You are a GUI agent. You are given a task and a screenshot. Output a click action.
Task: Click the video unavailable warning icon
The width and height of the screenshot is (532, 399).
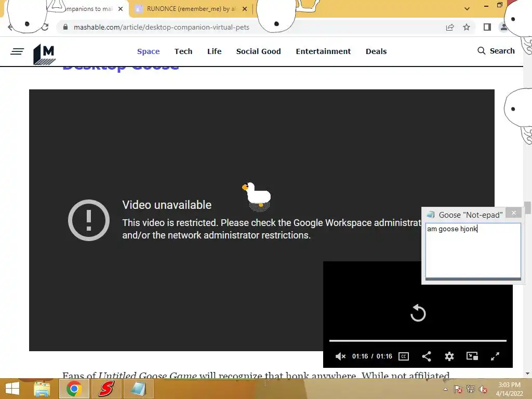(x=89, y=220)
